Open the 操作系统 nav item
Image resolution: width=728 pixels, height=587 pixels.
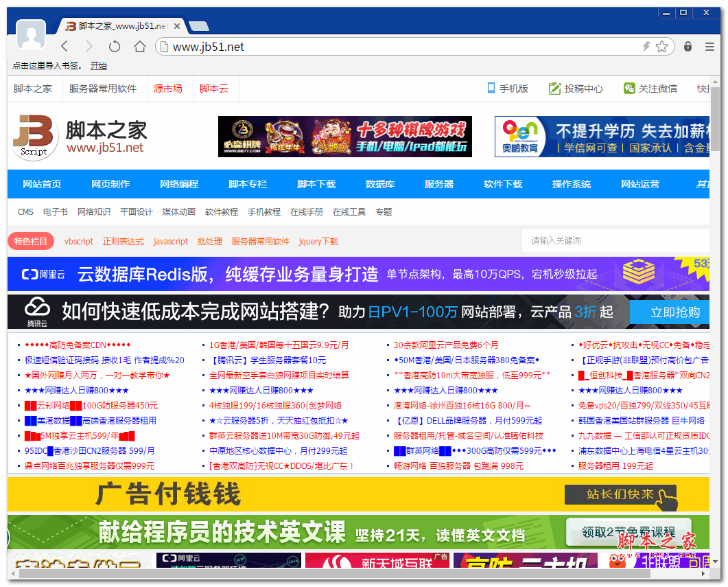coord(571,184)
